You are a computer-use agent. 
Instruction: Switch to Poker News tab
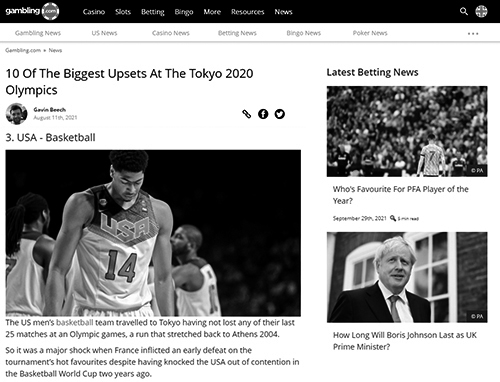(x=370, y=33)
